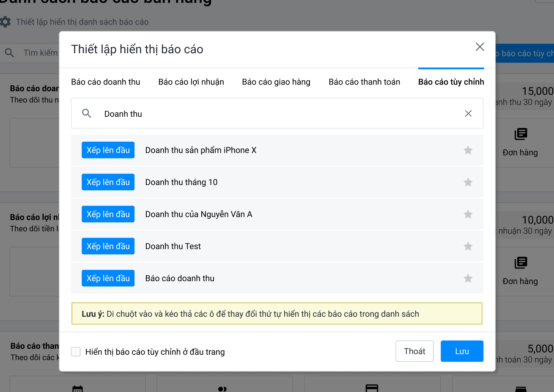This screenshot has width=554, height=392.
Task: Click the Thoát button
Action: (x=414, y=351)
